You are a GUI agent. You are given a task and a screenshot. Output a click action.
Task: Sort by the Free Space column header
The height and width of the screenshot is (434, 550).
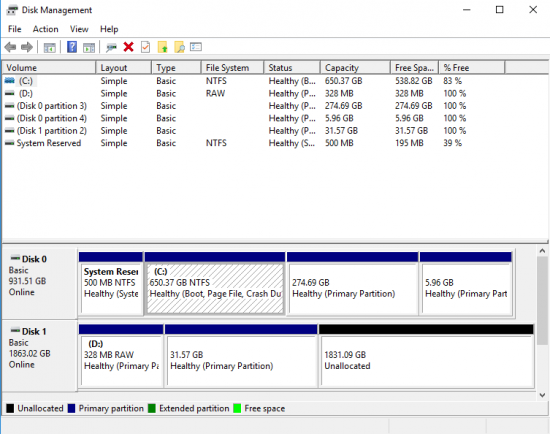pyautogui.click(x=415, y=67)
